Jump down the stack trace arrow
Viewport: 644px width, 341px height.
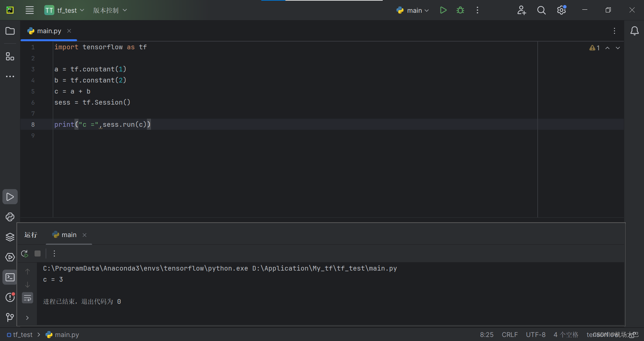click(28, 285)
